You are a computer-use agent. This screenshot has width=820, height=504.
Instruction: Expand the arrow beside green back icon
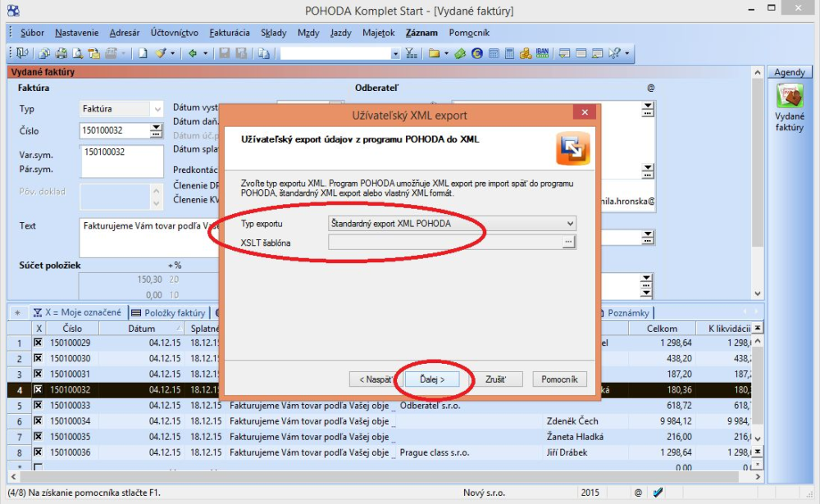click(x=205, y=53)
